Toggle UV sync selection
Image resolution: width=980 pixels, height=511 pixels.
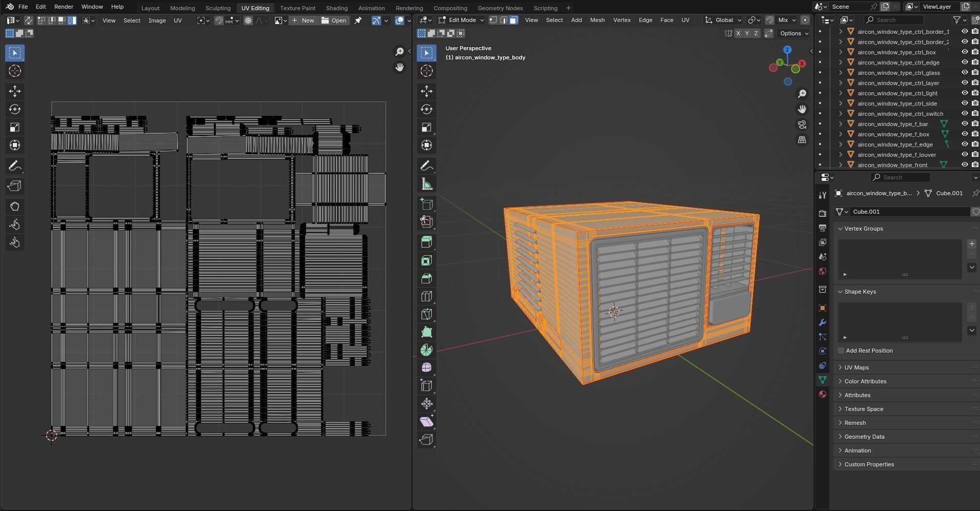[x=29, y=21]
